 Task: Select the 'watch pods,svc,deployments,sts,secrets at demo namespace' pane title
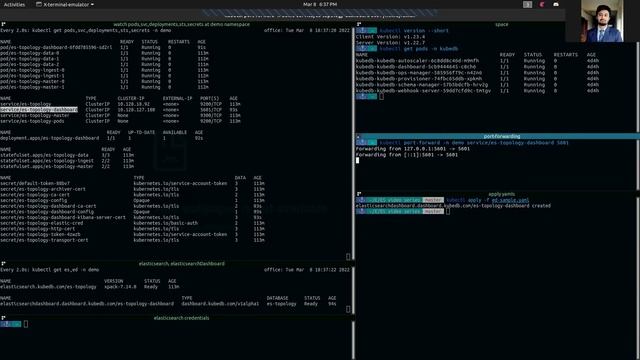pyautogui.click(x=181, y=24)
